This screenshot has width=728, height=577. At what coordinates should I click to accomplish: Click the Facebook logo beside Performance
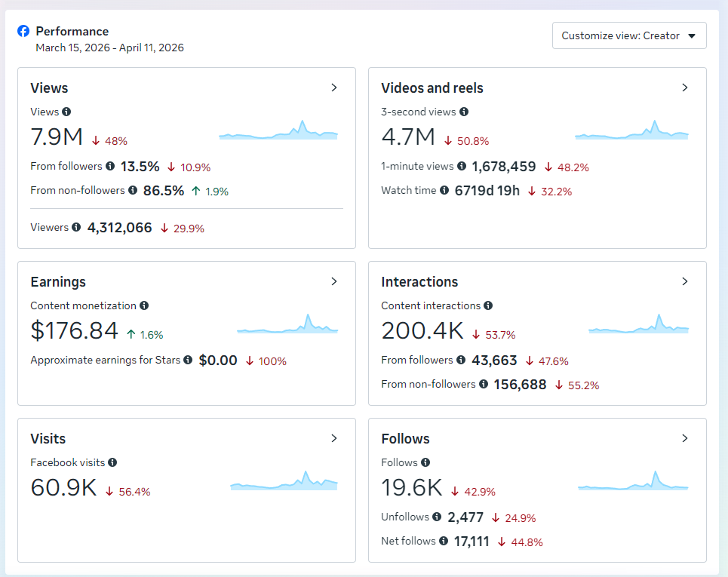[x=23, y=32]
